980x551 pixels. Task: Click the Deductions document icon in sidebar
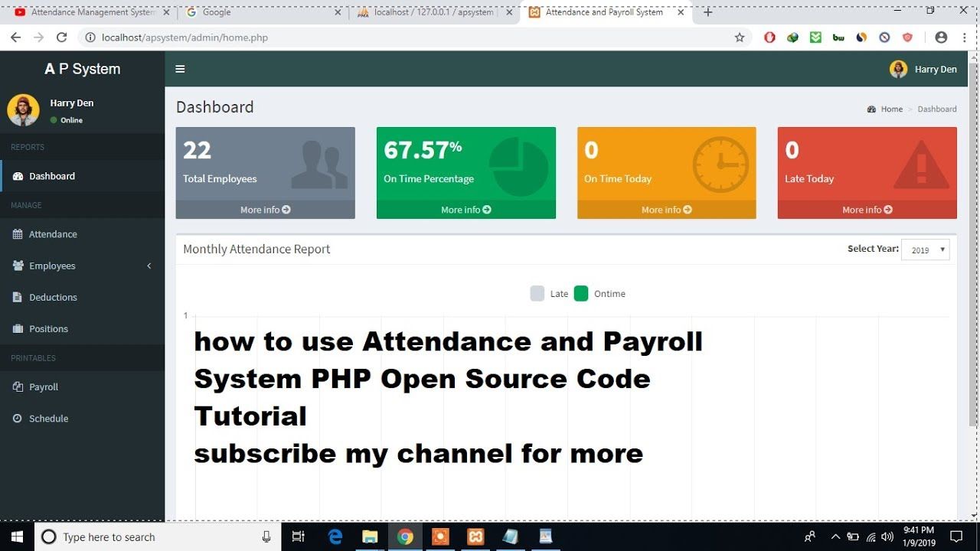tap(18, 297)
